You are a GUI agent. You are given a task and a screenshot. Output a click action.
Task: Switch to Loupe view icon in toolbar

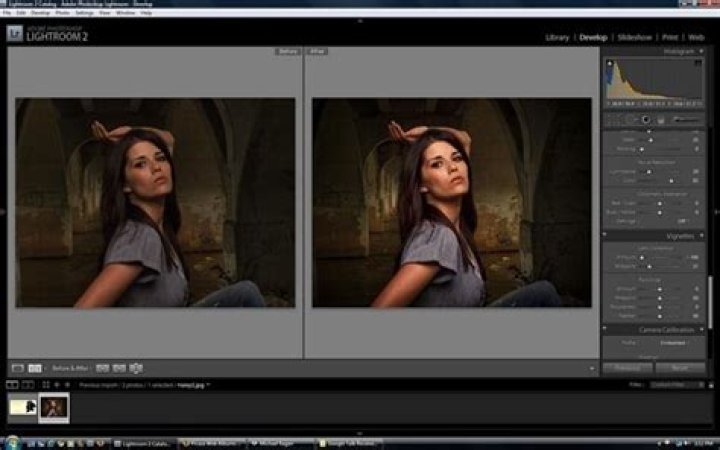18,368
